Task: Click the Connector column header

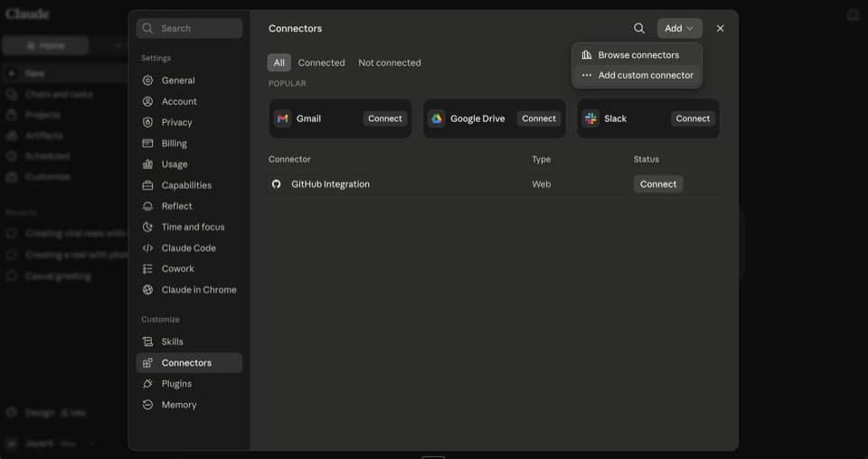Action: (x=289, y=159)
